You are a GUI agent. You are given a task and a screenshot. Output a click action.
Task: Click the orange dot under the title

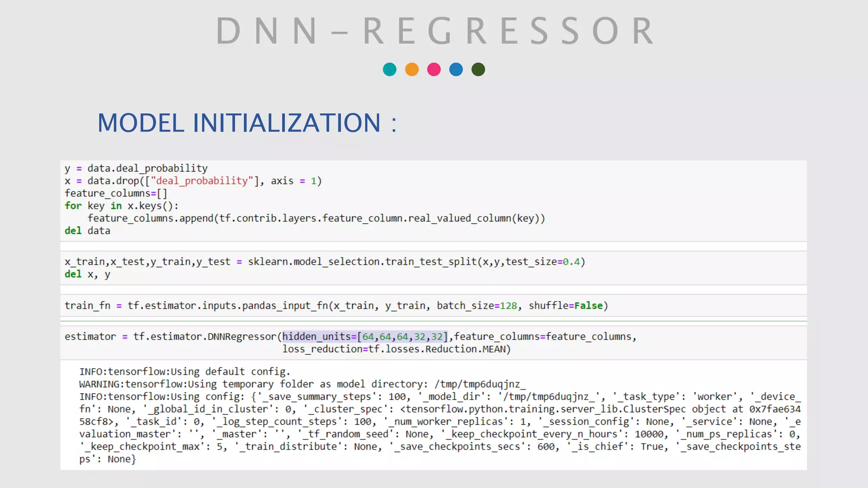[x=412, y=69]
